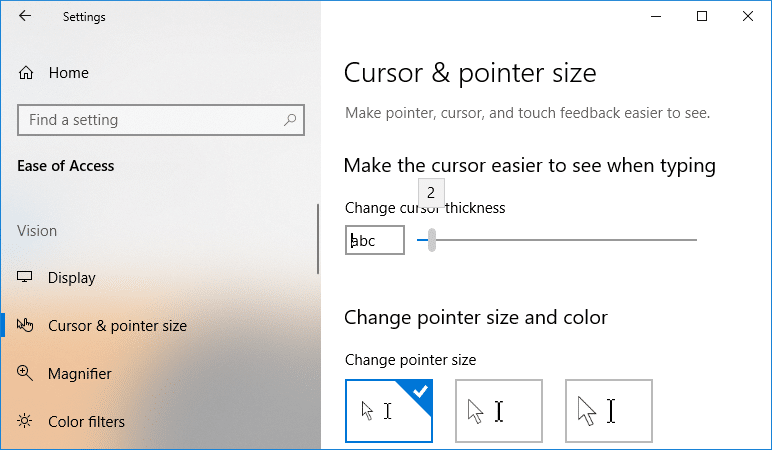Select the smallest pointer size option
This screenshot has width=772, height=450.
pyautogui.click(x=389, y=410)
